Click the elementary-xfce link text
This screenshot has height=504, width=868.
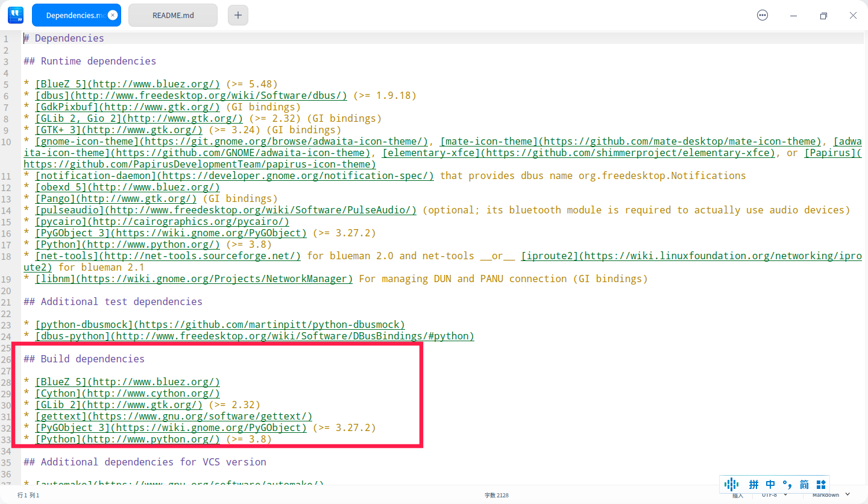(578, 153)
